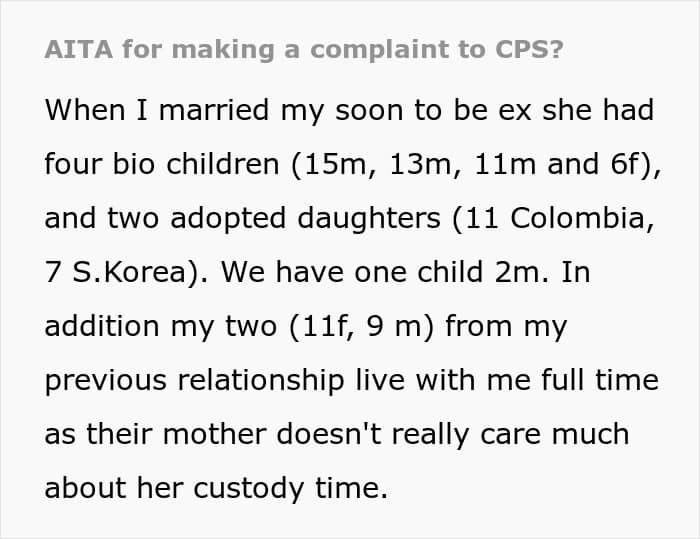Click the phrase 'addition my two'
Screen dimensions: 700x539
click(x=161, y=327)
